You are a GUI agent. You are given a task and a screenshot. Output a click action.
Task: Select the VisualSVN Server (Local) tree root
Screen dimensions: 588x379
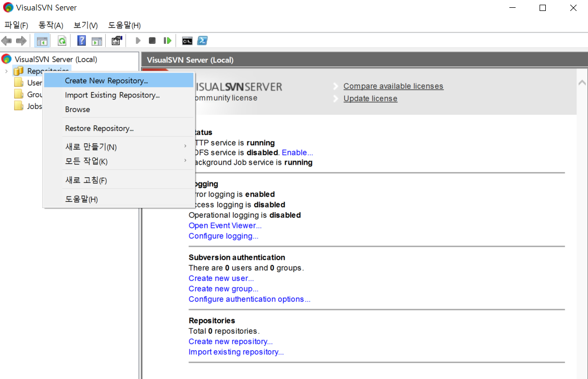56,59
